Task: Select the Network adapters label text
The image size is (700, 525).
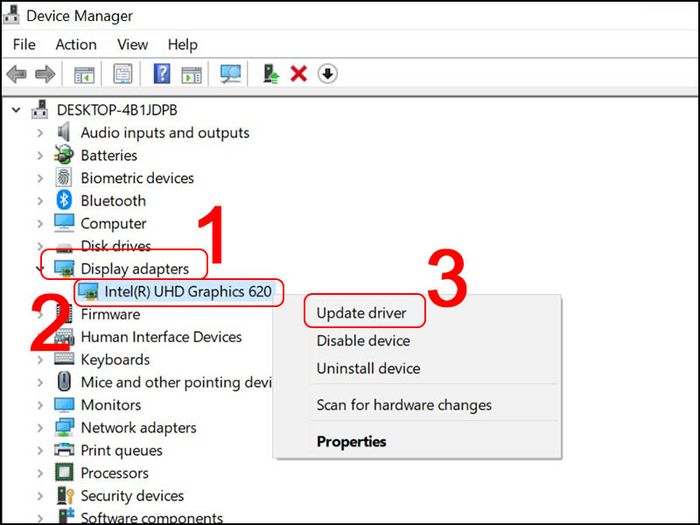Action: 138,428
